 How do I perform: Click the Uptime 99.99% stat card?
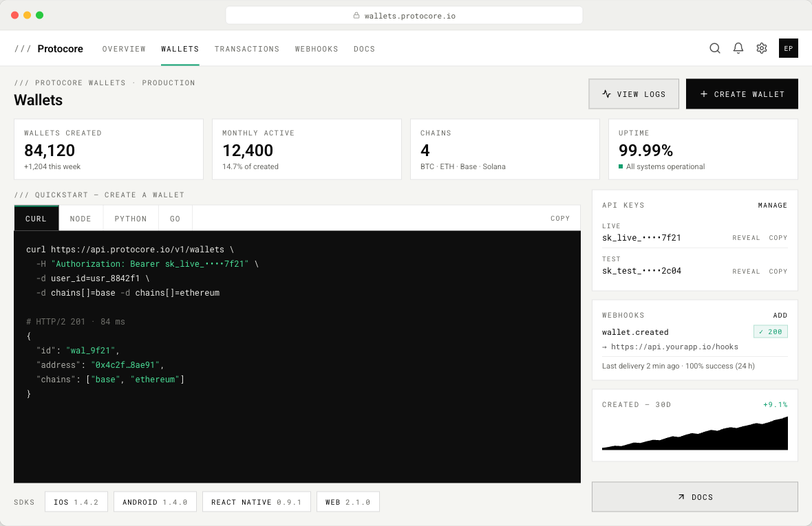(703, 149)
